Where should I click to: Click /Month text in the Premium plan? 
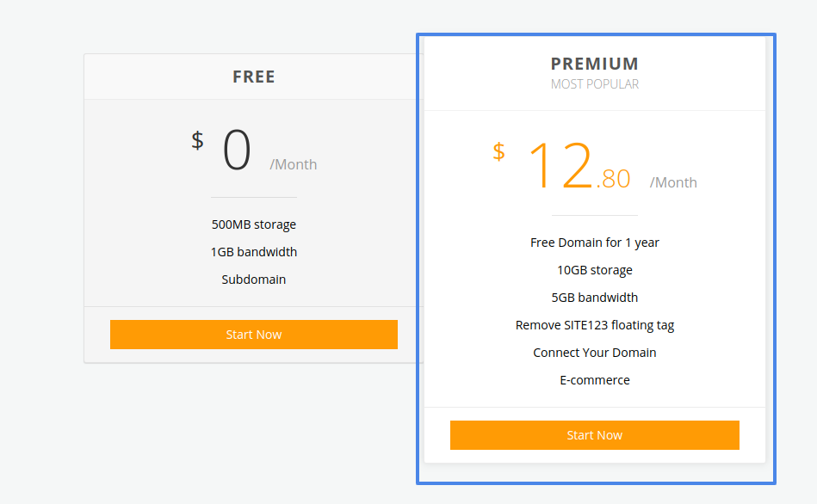(x=673, y=182)
